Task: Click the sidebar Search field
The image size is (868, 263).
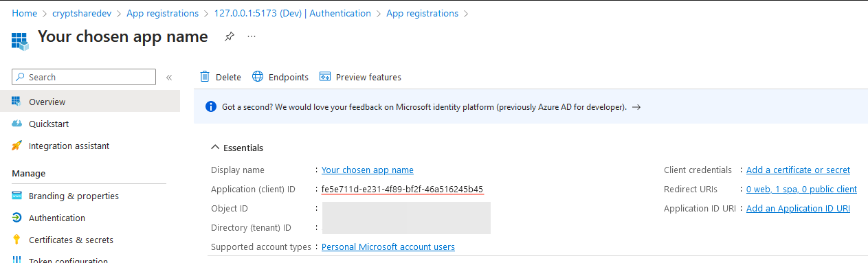Action: tap(84, 77)
